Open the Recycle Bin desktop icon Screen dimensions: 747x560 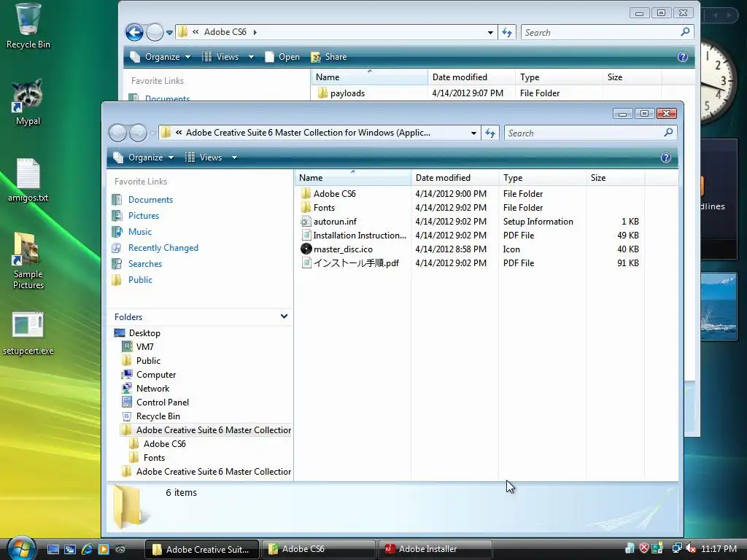tap(28, 26)
